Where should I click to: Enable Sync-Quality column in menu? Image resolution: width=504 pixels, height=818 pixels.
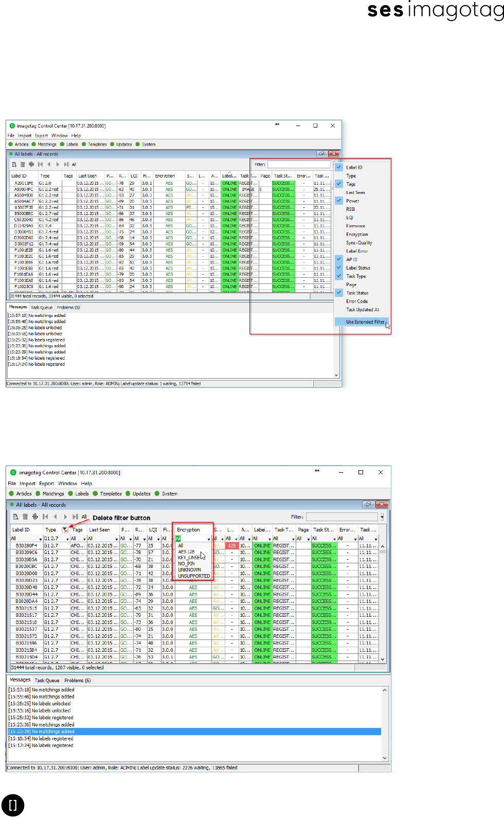coord(359,243)
